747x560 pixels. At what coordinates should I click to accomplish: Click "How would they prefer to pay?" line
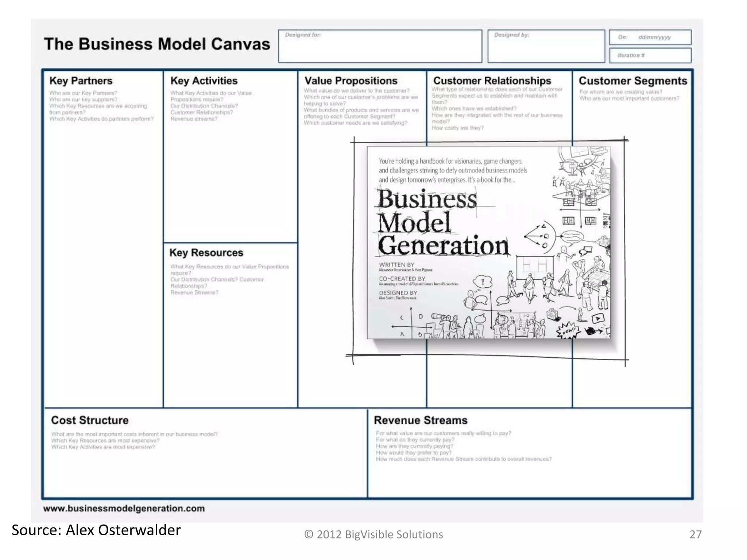tap(414, 452)
